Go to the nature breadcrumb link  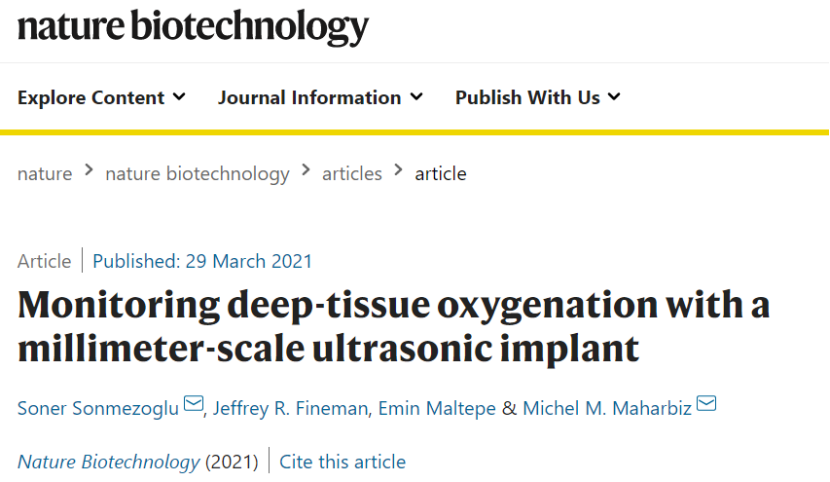tap(45, 174)
